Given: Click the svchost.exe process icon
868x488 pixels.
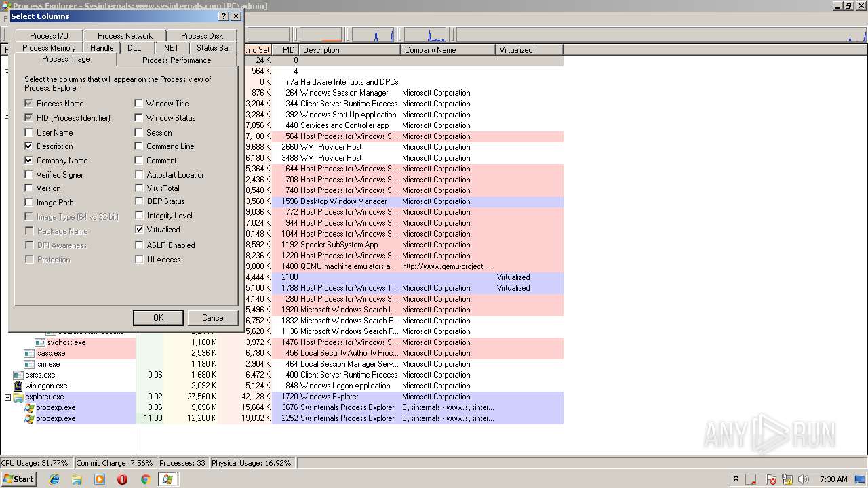Looking at the screenshot, I should pos(40,342).
